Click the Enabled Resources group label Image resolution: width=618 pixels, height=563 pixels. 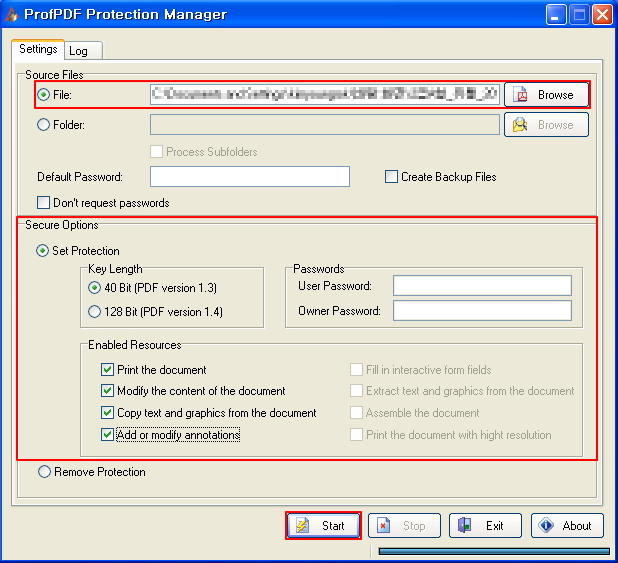click(134, 345)
